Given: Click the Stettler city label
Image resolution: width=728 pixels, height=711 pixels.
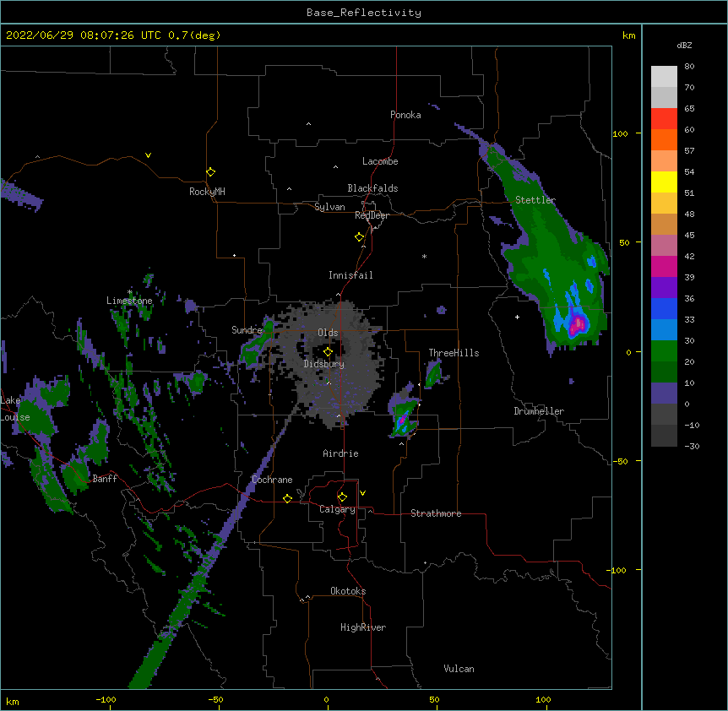Looking at the screenshot, I should (535, 200).
